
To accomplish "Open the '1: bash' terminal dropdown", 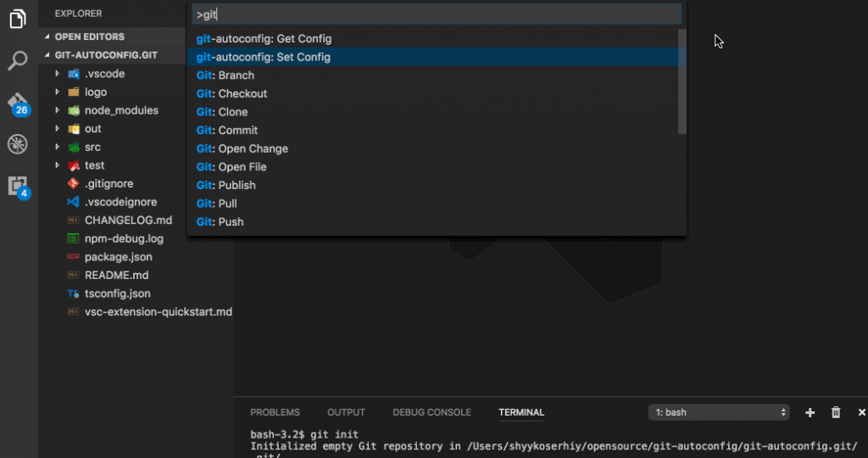I will pos(719,412).
